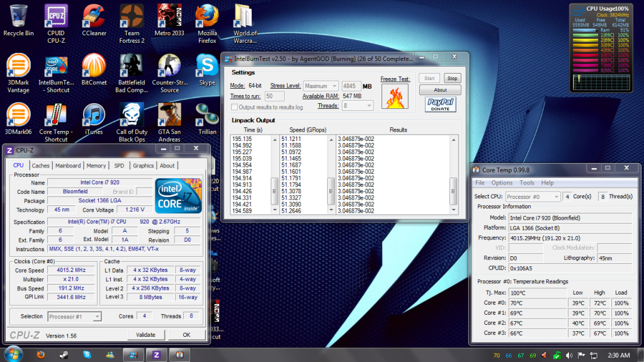
Task: Select Battlefield Bad Company icon
Action: coord(132,73)
